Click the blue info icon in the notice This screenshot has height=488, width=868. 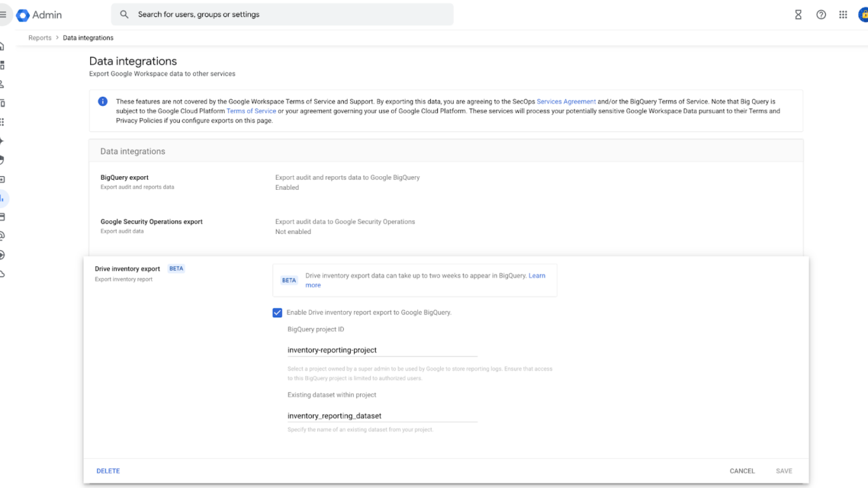coord(102,102)
